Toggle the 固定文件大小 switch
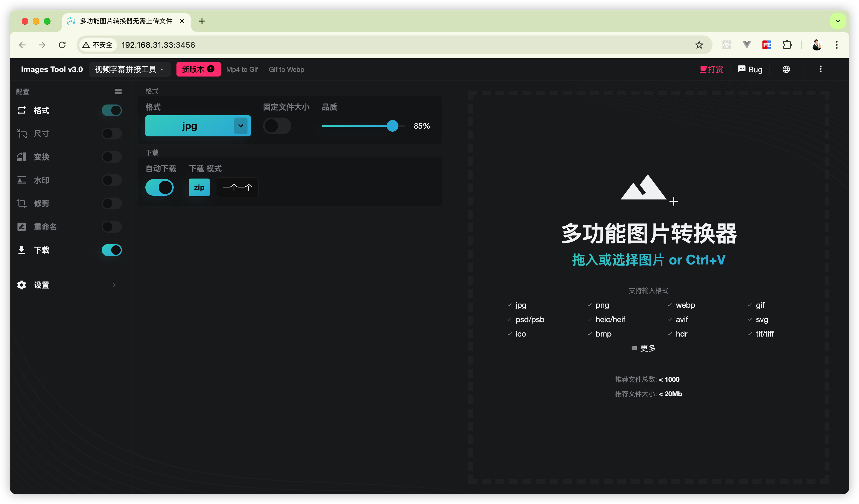The width and height of the screenshot is (859, 504). point(277,126)
